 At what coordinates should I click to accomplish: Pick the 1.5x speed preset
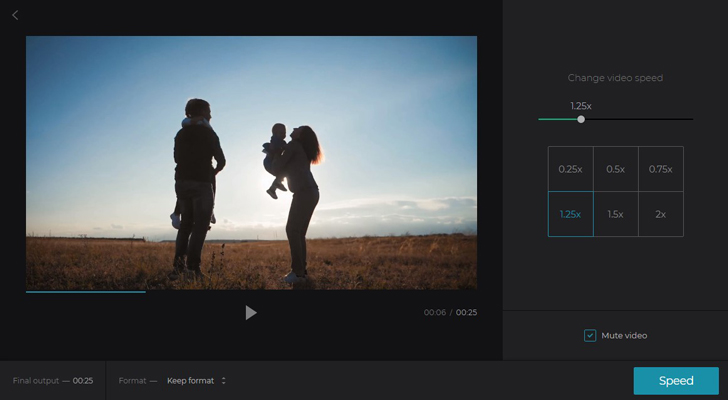point(615,214)
